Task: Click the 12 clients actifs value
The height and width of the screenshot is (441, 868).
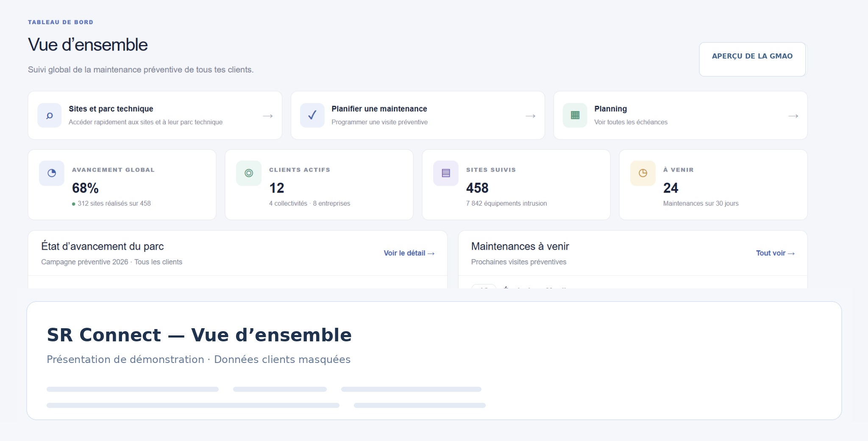Action: (x=277, y=188)
